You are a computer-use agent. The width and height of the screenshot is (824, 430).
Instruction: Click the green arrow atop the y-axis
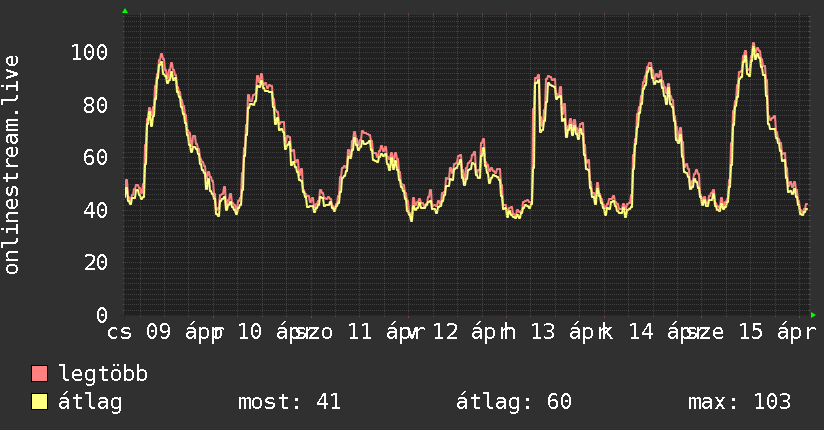tap(125, 11)
